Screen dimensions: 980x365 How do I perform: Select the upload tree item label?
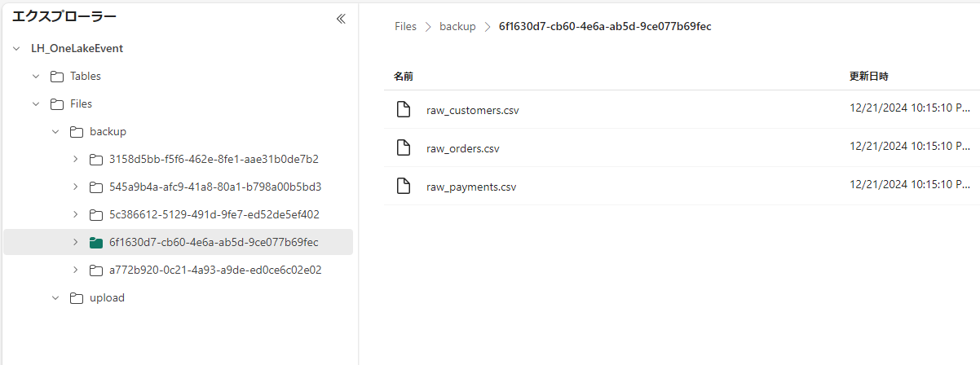pyautogui.click(x=107, y=297)
